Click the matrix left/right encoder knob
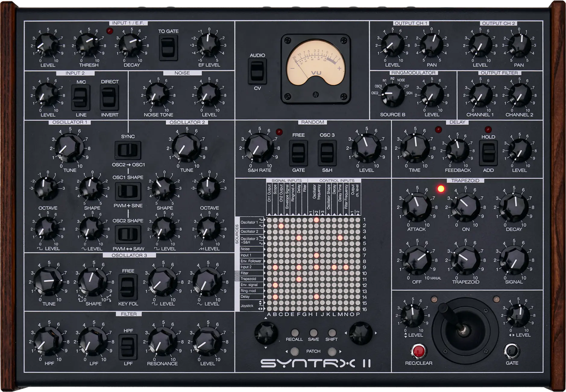 [x=360, y=333]
